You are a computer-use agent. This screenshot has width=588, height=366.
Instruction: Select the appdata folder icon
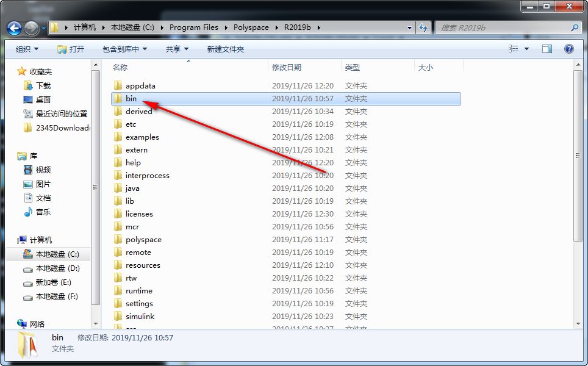coord(118,85)
